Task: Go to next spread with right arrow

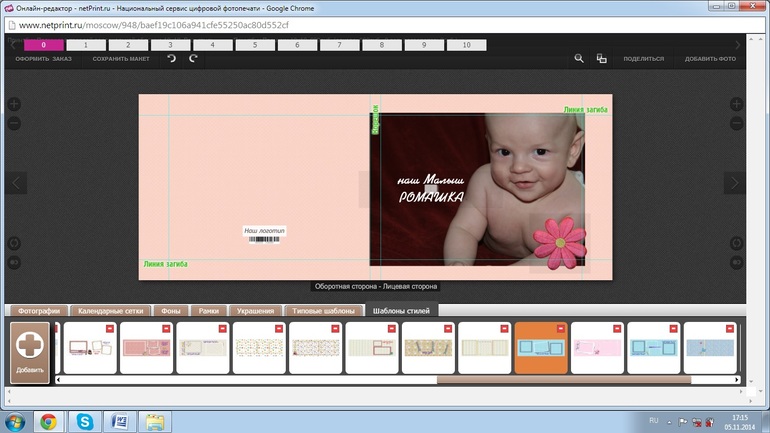Action: pyautogui.click(x=736, y=183)
